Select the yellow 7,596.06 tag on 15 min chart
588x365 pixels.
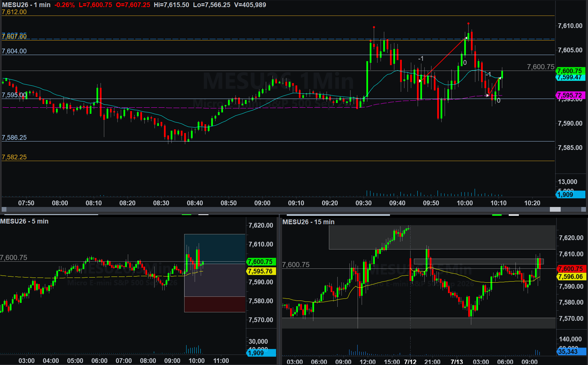[571, 277]
